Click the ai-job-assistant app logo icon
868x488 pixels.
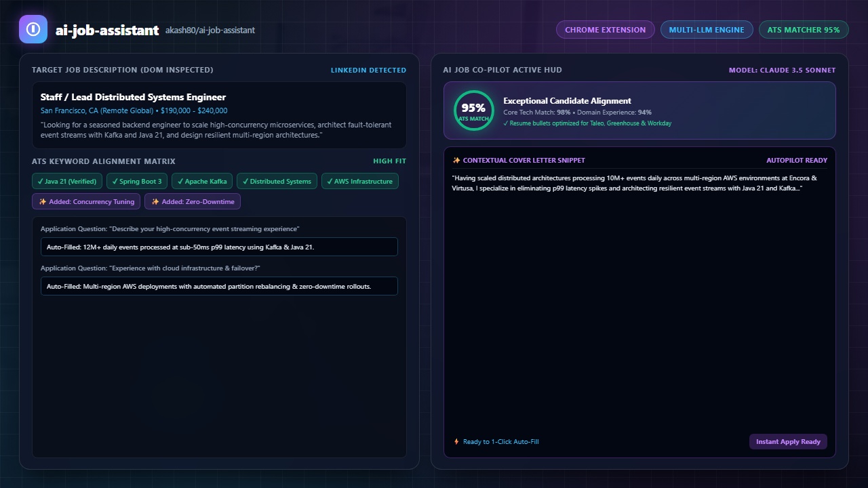click(x=33, y=29)
